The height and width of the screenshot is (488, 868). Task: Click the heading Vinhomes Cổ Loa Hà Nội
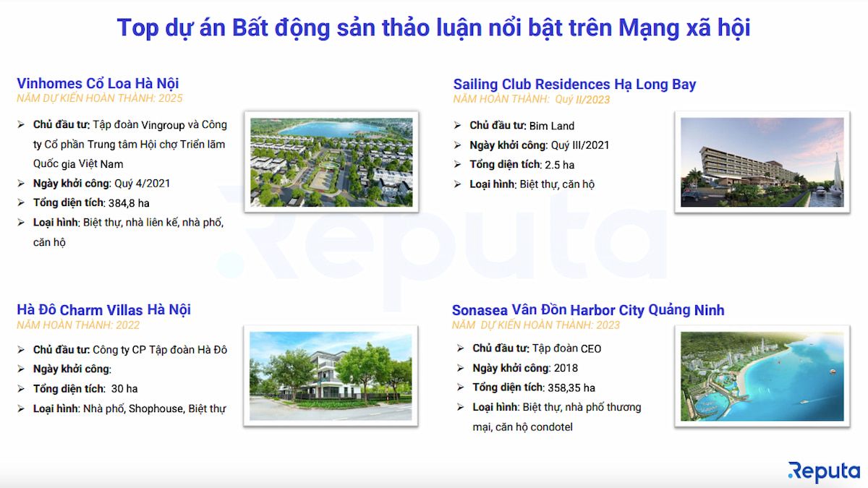coord(98,82)
